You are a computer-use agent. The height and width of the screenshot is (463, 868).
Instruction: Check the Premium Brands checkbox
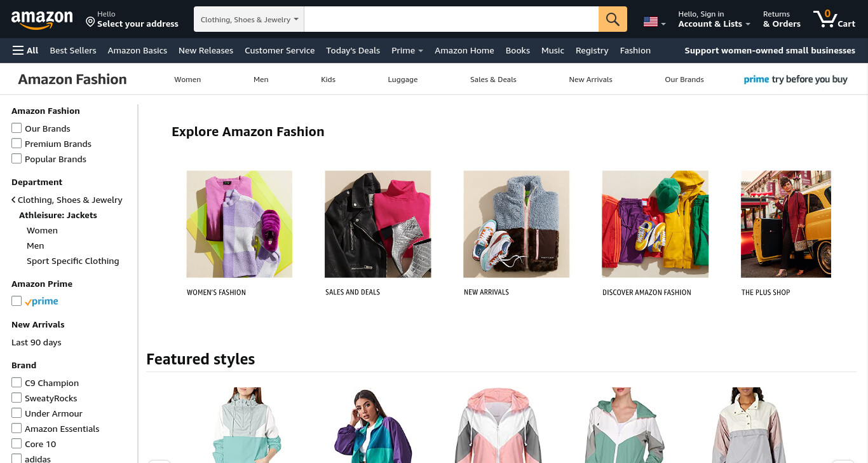pos(17,143)
